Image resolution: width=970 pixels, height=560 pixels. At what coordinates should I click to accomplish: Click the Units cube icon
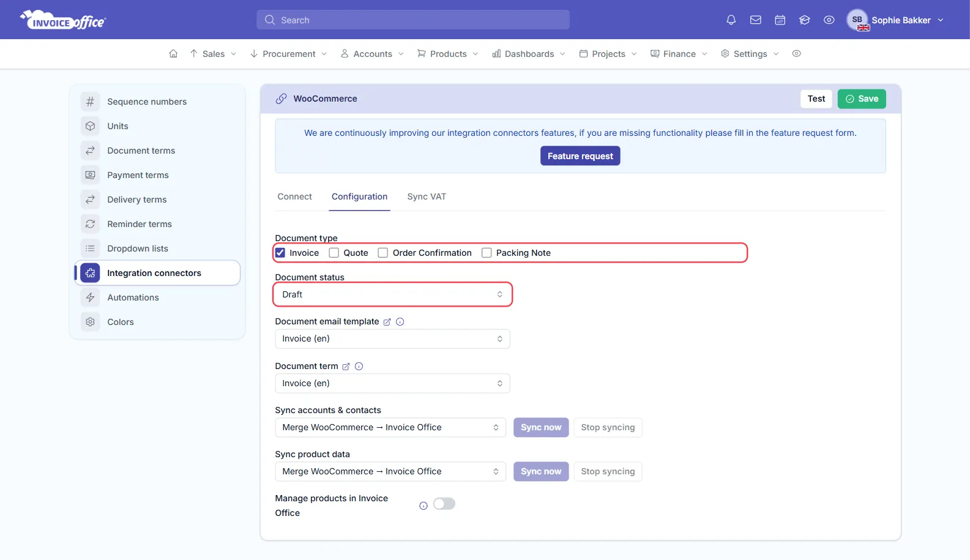[x=90, y=126]
